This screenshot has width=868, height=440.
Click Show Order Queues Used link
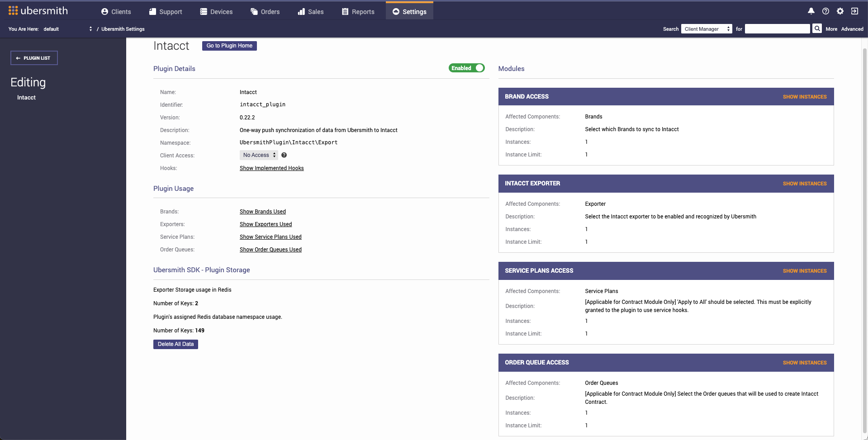pyautogui.click(x=270, y=250)
